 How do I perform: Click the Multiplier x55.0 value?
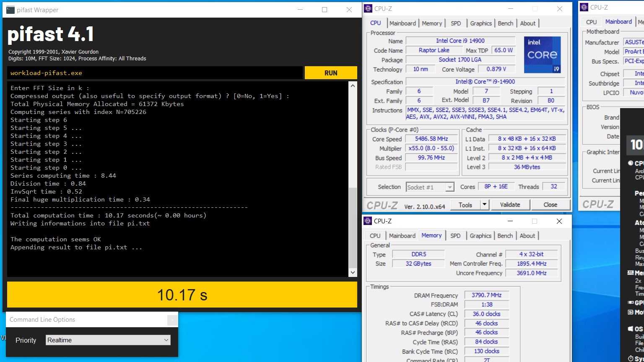[x=431, y=148]
